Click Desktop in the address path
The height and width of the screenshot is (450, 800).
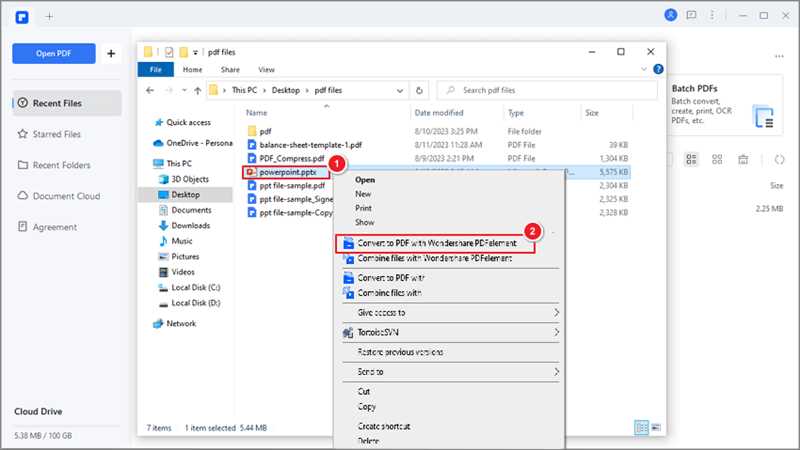coord(285,90)
